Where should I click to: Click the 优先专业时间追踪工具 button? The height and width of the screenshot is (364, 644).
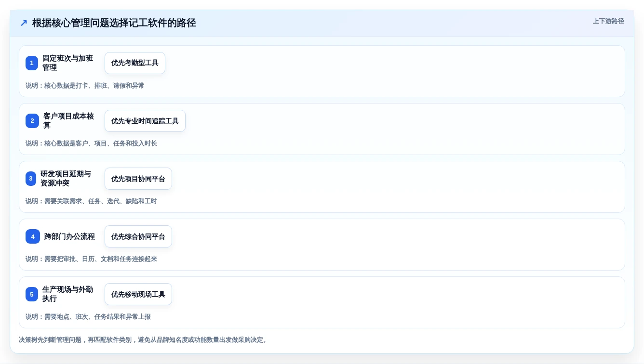click(145, 121)
